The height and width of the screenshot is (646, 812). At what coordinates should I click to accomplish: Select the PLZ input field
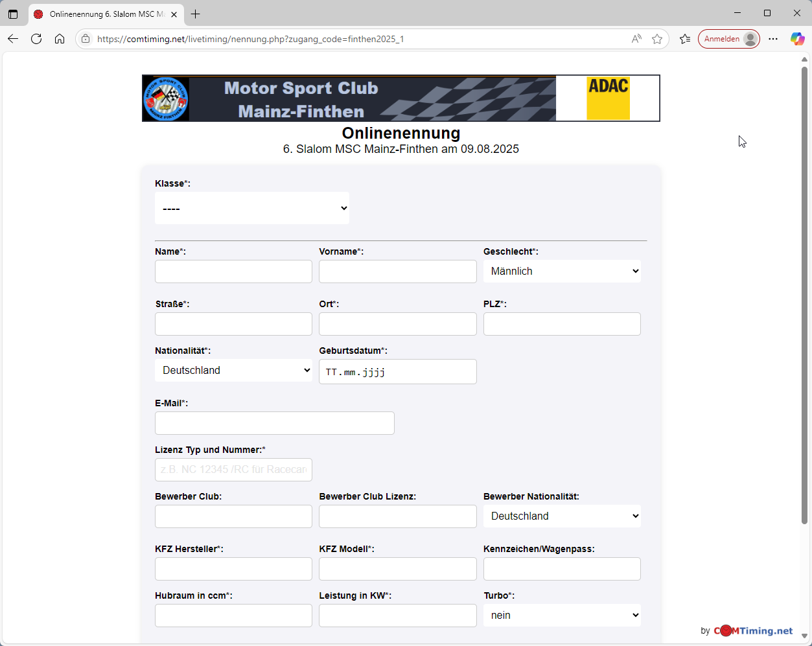pyautogui.click(x=562, y=324)
